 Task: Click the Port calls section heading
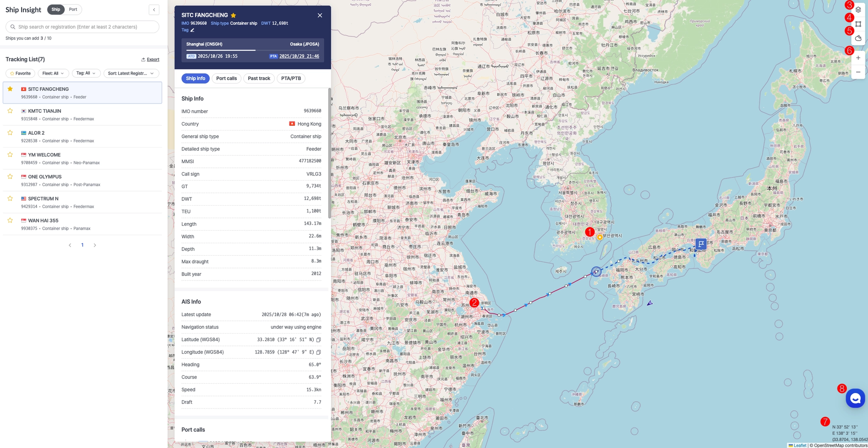193,430
